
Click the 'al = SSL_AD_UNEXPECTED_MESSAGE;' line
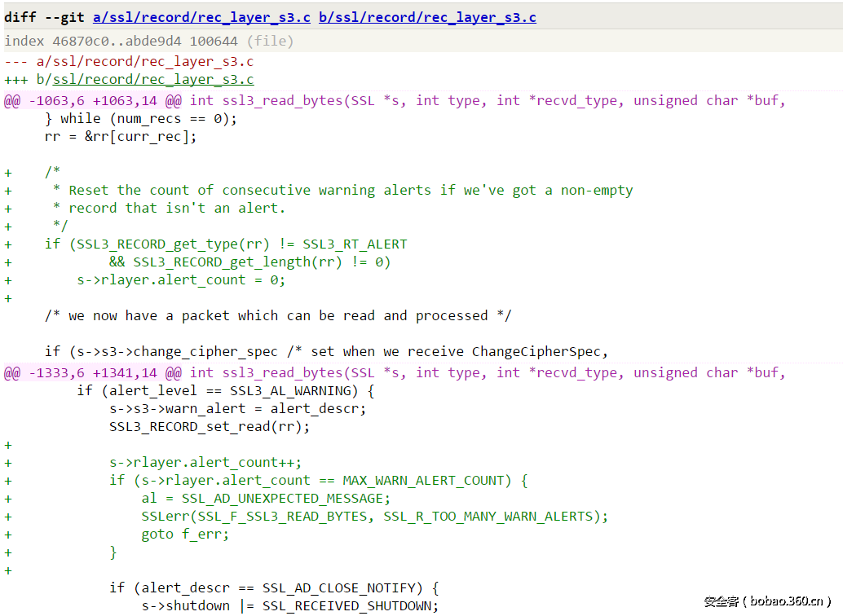click(266, 498)
